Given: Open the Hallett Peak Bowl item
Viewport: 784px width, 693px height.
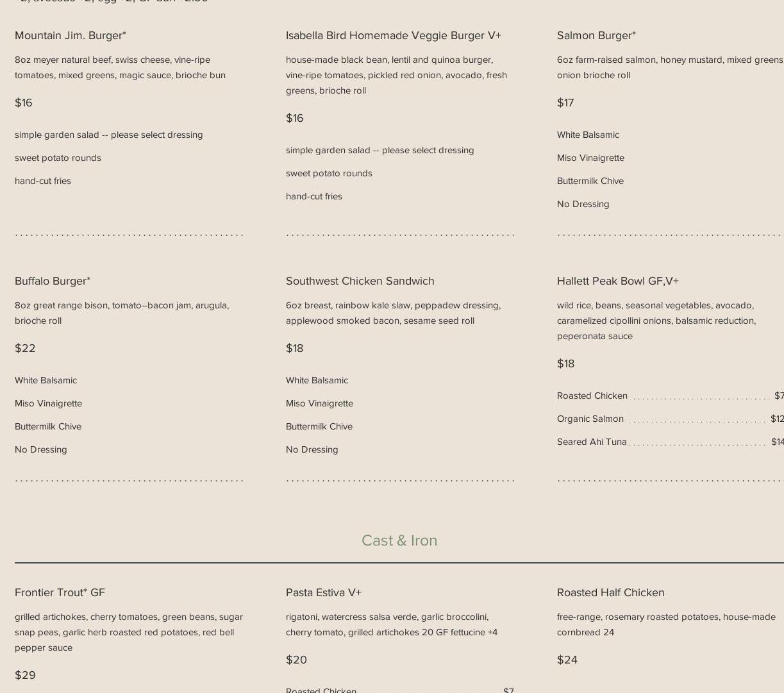Looking at the screenshot, I should [x=617, y=281].
